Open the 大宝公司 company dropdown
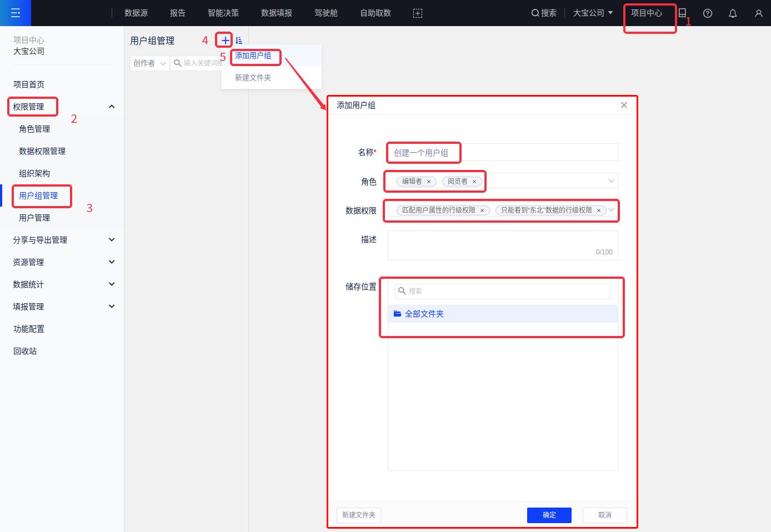The image size is (771, 532). 593,13
